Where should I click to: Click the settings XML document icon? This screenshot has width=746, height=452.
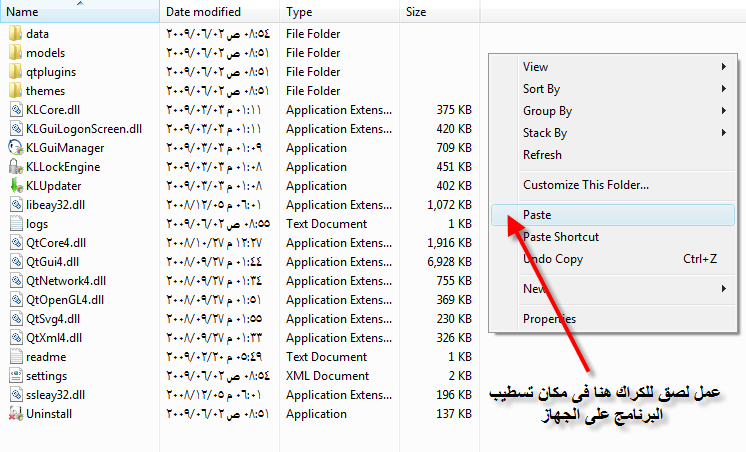[x=16, y=376]
